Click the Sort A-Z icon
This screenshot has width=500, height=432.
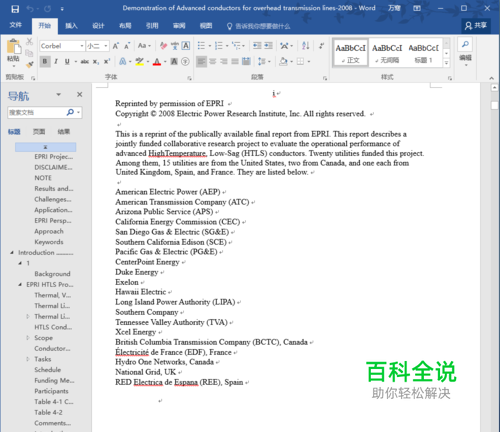(305, 46)
